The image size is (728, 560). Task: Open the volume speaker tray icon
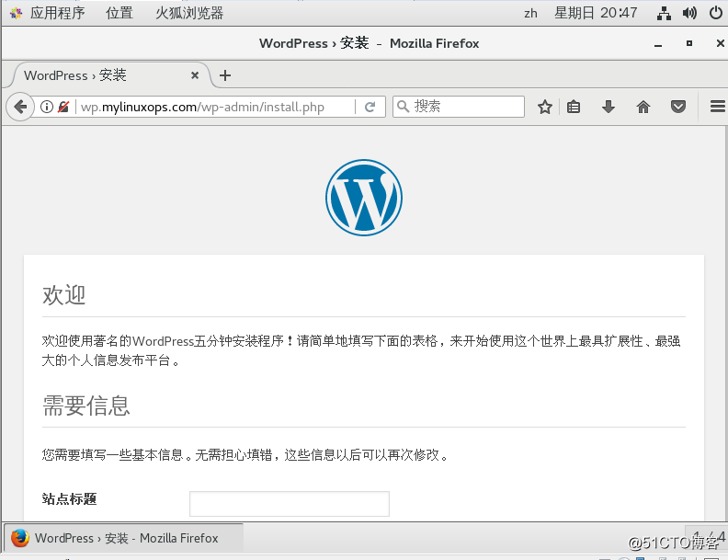[689, 13]
